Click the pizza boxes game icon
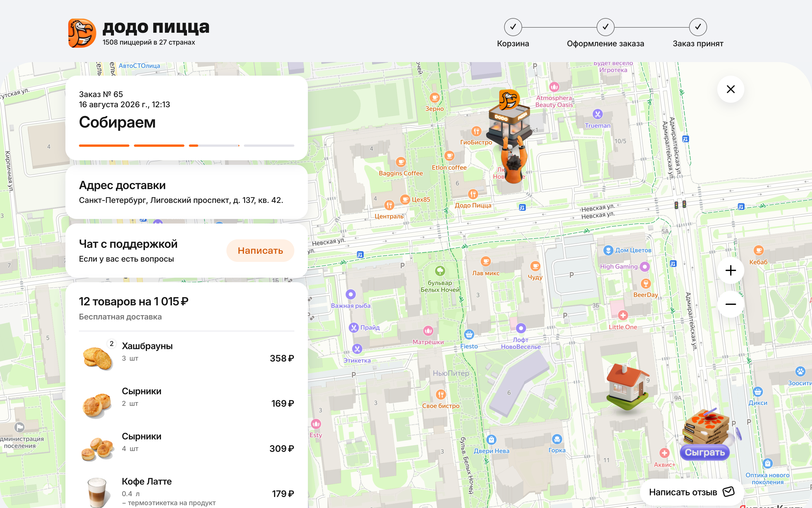 click(706, 426)
